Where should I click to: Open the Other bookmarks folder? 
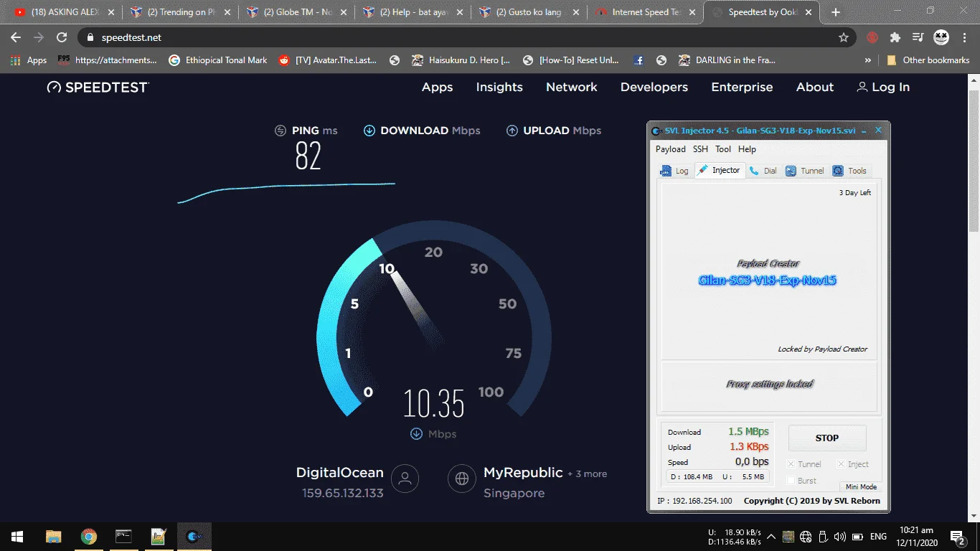(x=928, y=60)
